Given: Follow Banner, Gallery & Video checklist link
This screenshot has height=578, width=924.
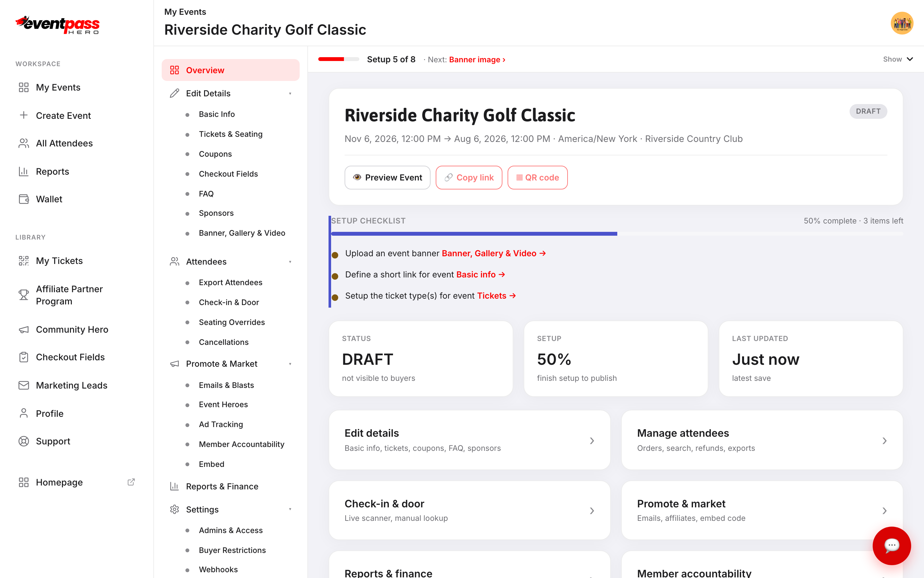Looking at the screenshot, I should 494,253.
